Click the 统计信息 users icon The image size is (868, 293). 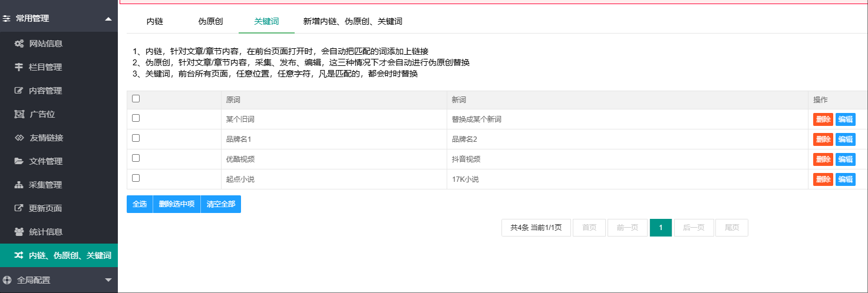click(x=19, y=232)
